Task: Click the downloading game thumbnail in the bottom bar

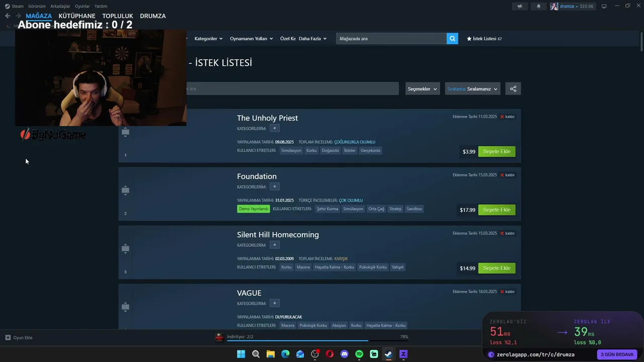Action: (x=219, y=337)
